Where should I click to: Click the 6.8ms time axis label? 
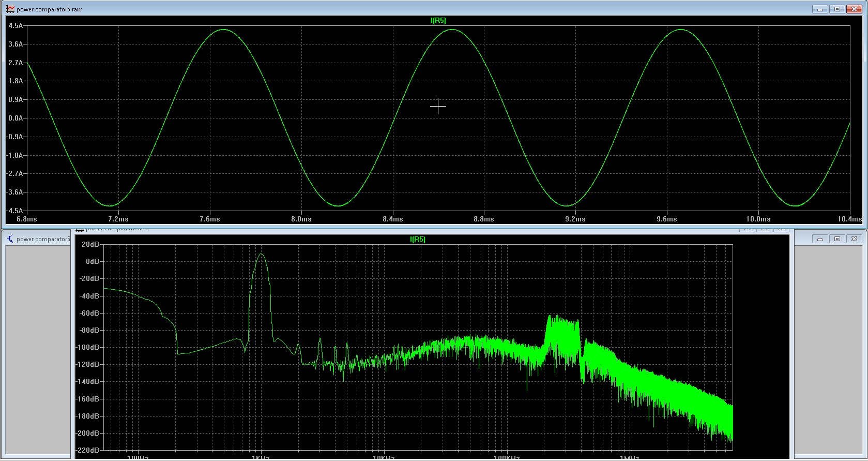click(27, 219)
